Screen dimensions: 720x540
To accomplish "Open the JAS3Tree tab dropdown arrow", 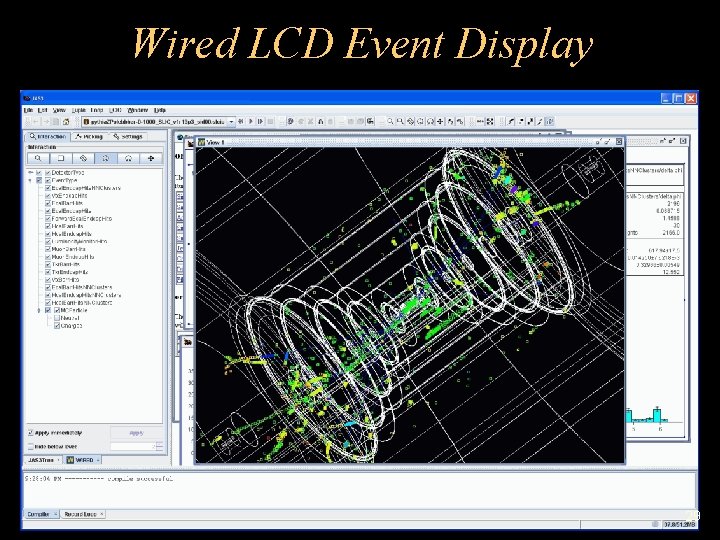I will tap(58, 460).
